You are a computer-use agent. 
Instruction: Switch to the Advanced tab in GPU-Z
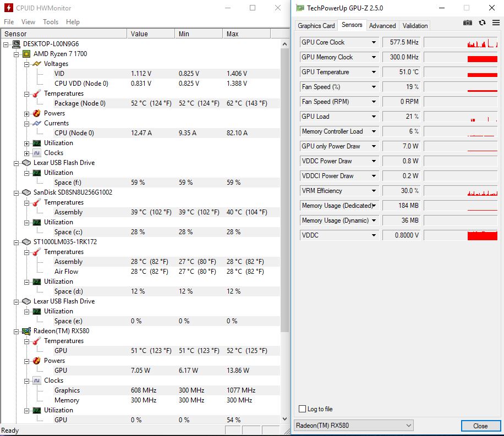(x=382, y=26)
